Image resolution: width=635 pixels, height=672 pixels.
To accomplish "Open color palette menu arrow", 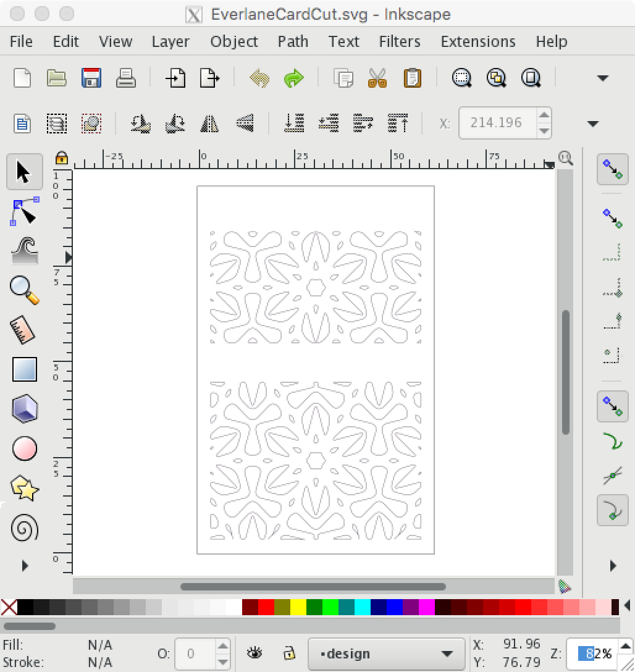I will [x=628, y=606].
